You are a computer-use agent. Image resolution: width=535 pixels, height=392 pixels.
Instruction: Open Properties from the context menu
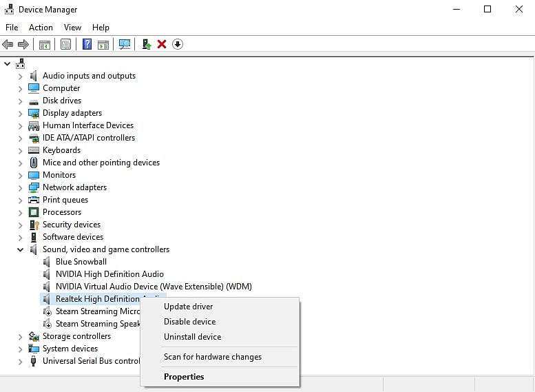tap(220, 377)
